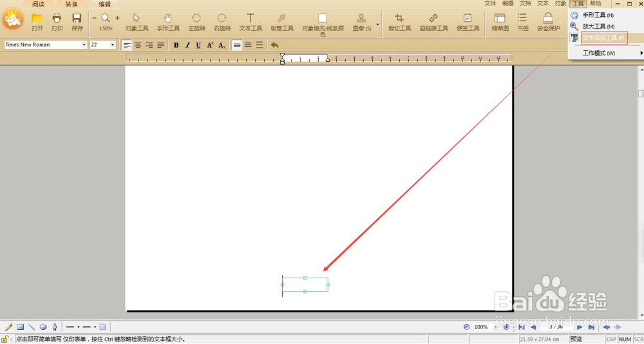
Task: Switch to the 编辑 (Edit) tab
Action: pyautogui.click(x=104, y=5)
